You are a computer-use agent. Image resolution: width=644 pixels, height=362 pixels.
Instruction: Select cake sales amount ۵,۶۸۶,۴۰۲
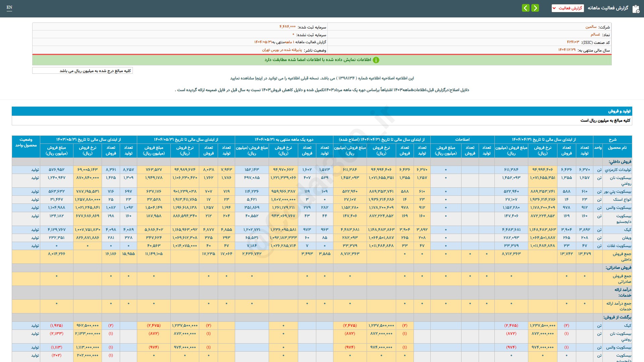click(x=154, y=230)
